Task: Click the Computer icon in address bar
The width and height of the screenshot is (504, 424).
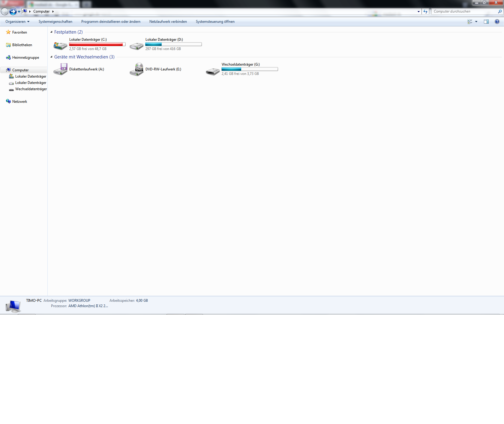Action: [25, 11]
